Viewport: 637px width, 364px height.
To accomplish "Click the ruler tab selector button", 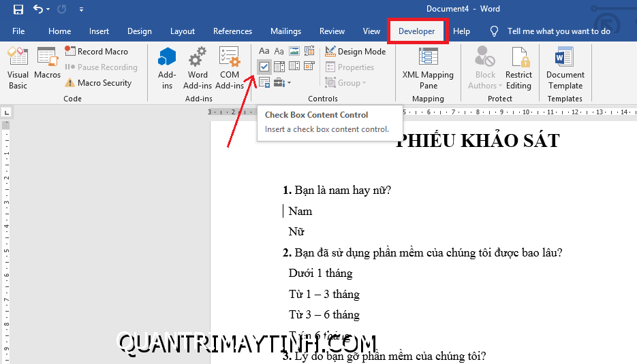I will pos(7,112).
